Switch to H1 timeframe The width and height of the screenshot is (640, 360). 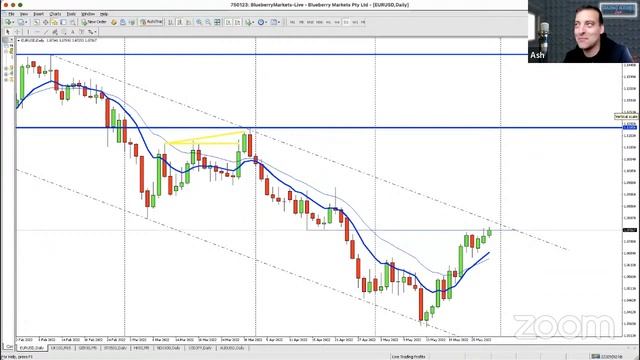[x=328, y=22]
